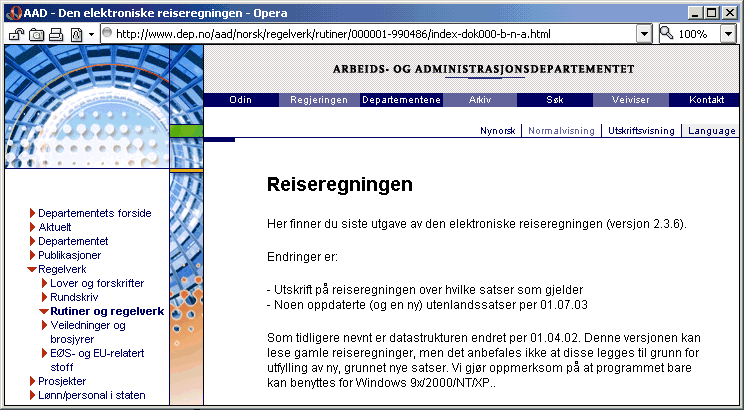This screenshot has width=744, height=410.
Task: Open the Odin navigation tab
Action: tap(241, 100)
